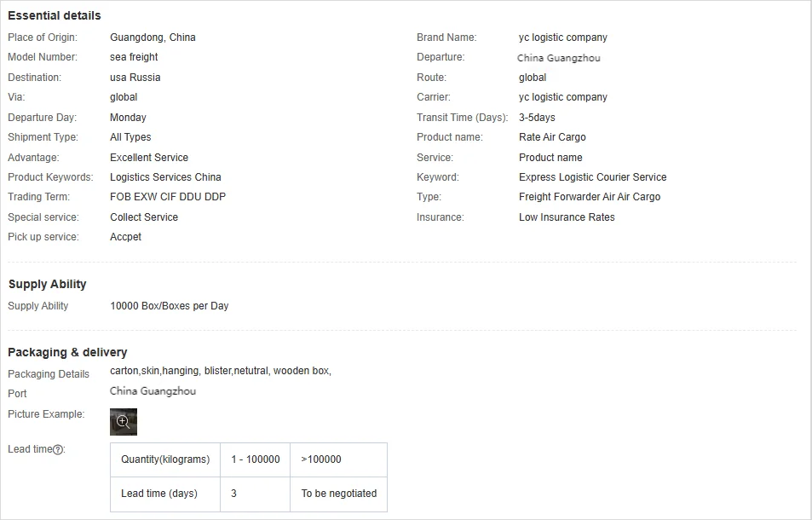812x520 pixels.
Task: Click Freight Forwarder Air Air Cargo type
Action: pos(590,197)
